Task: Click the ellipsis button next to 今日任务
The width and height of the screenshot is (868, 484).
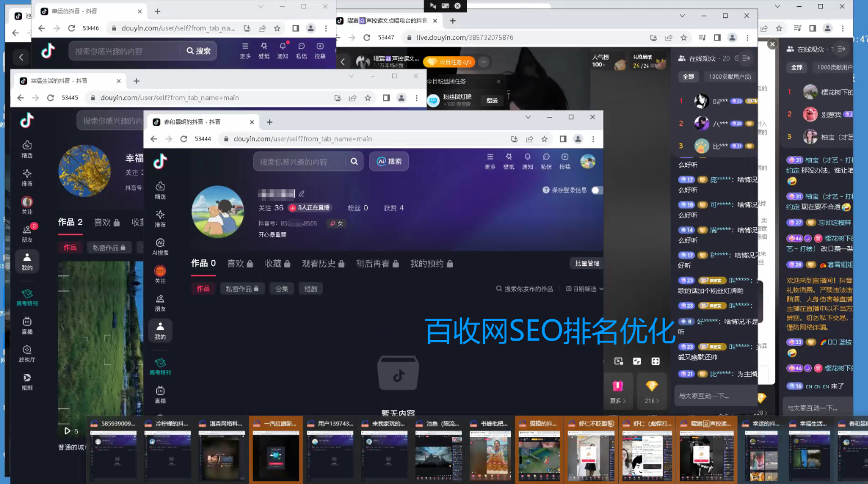Action: pyautogui.click(x=484, y=62)
